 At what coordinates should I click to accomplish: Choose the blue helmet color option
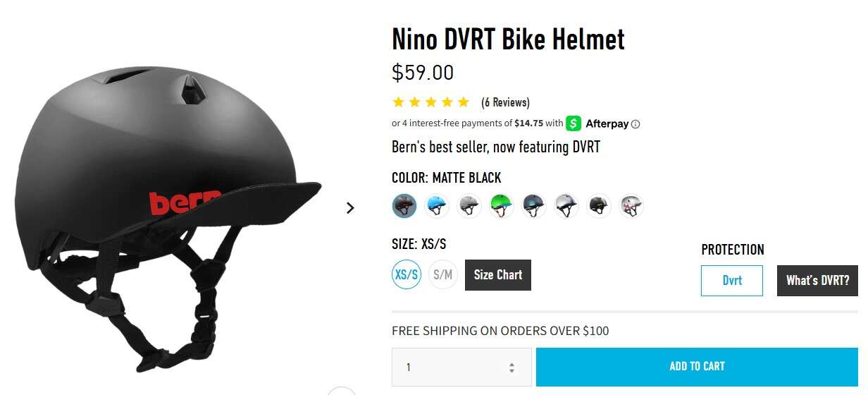[x=437, y=206]
